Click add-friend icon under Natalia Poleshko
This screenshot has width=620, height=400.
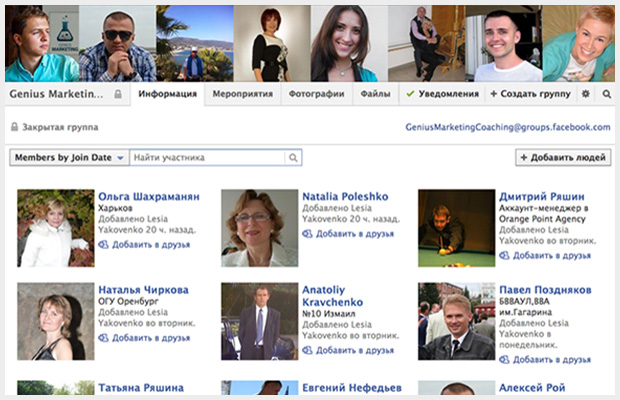pos(307,234)
